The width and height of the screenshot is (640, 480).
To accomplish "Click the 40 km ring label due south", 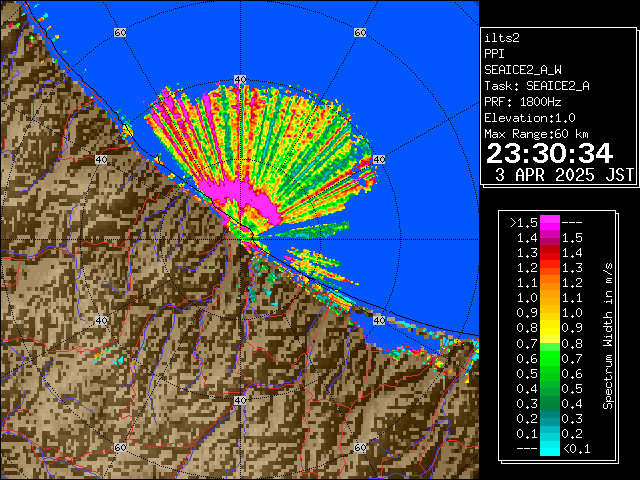I will point(240,400).
